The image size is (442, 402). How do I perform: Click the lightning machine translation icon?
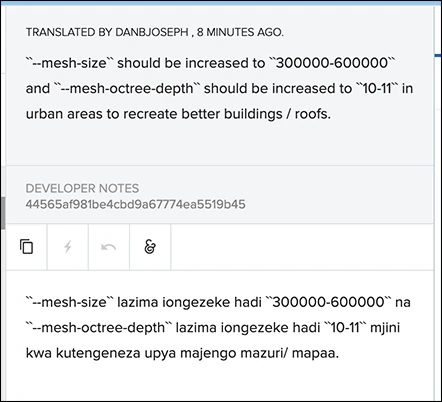coord(68,247)
